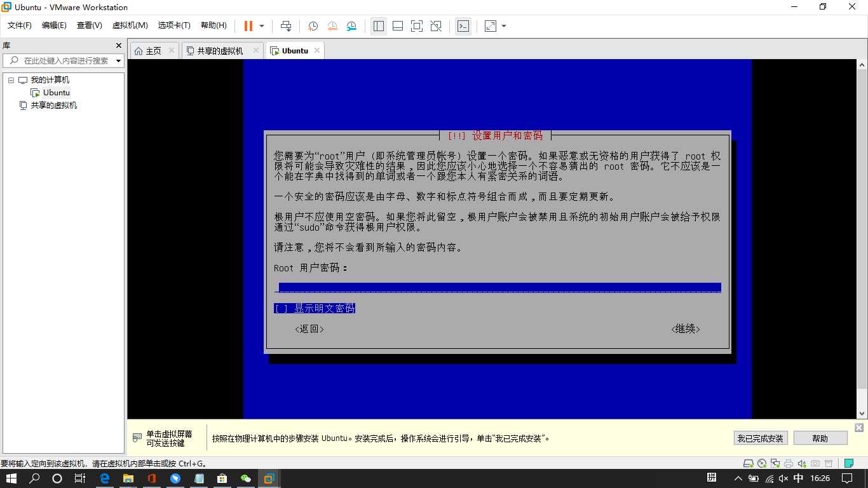868x488 pixels.
Task: Click the <返回> button in installer
Action: tap(309, 329)
